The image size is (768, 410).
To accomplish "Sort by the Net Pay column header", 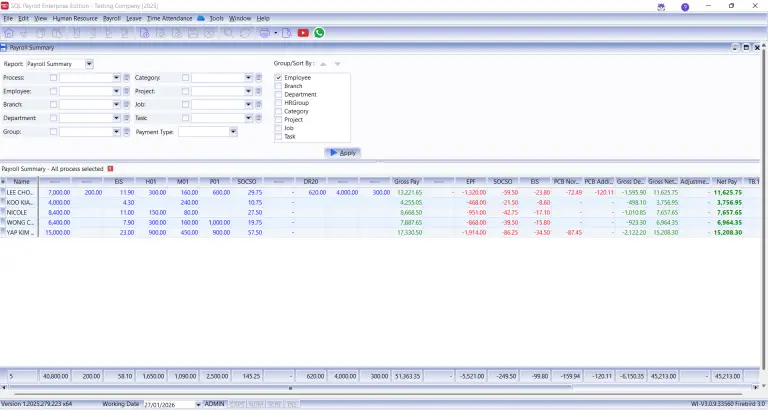I will 727,181.
